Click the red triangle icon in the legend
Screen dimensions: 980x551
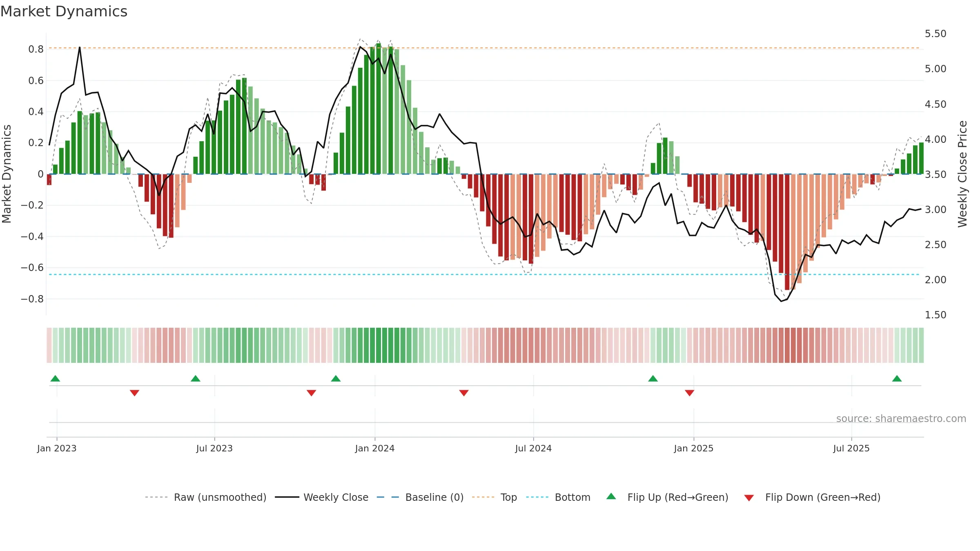749,498
